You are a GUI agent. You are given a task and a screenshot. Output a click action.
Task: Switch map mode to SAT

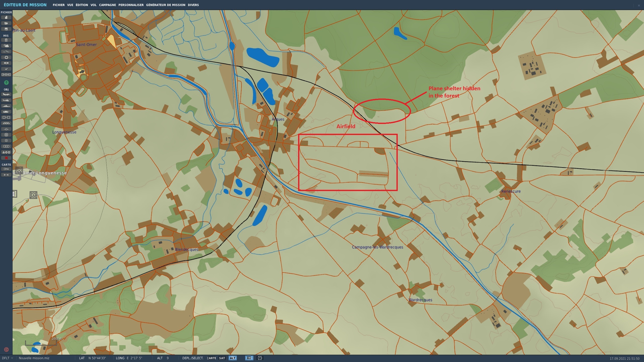[x=222, y=358]
